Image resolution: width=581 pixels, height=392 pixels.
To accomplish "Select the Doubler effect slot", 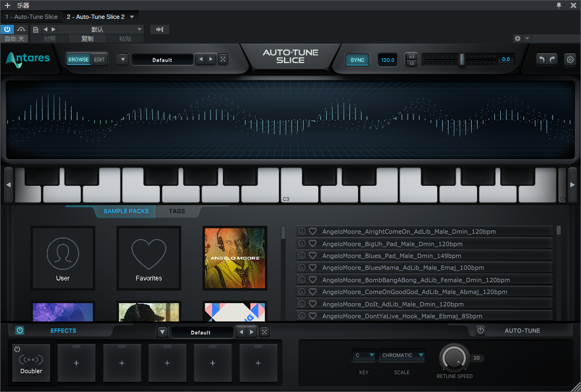I will point(31,363).
